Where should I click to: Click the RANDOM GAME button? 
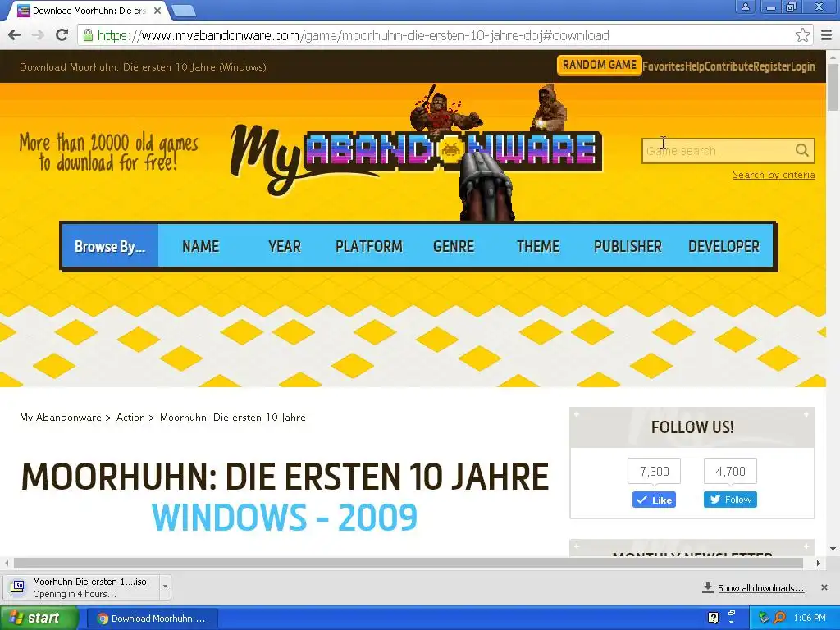click(x=599, y=66)
